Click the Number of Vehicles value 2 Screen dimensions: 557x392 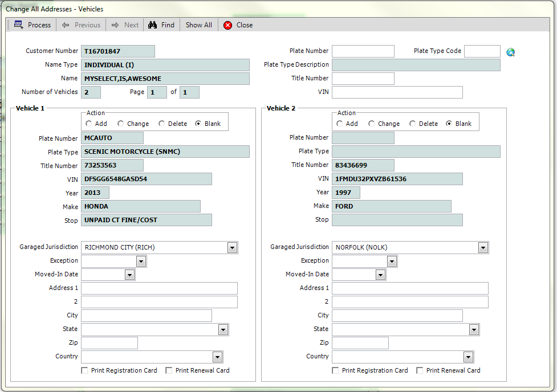coord(91,92)
